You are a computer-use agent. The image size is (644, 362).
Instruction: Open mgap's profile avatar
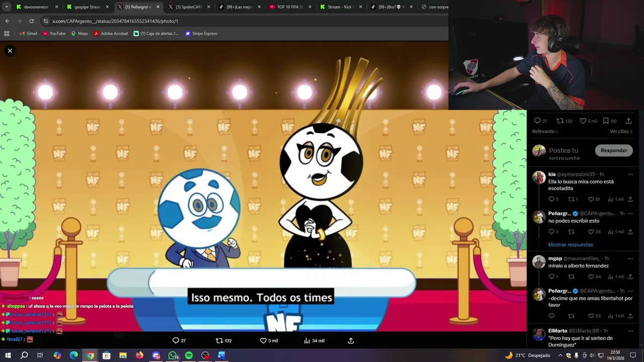click(539, 261)
